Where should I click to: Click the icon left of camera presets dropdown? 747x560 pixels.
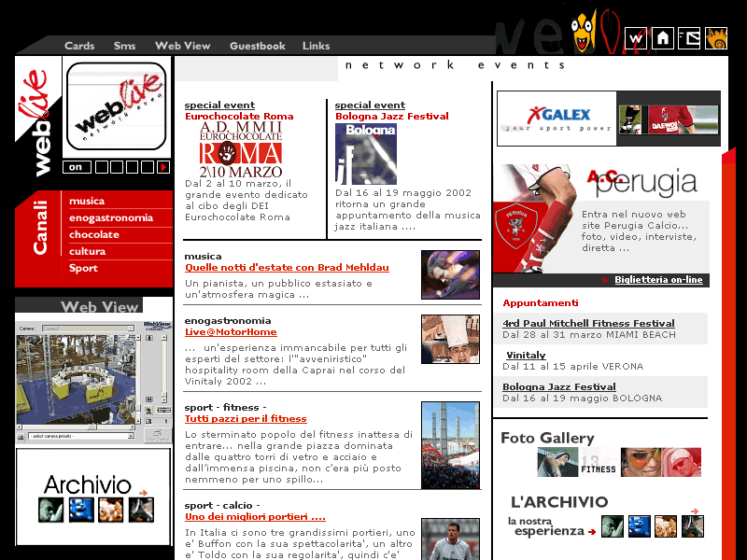pyautogui.click(x=21, y=436)
